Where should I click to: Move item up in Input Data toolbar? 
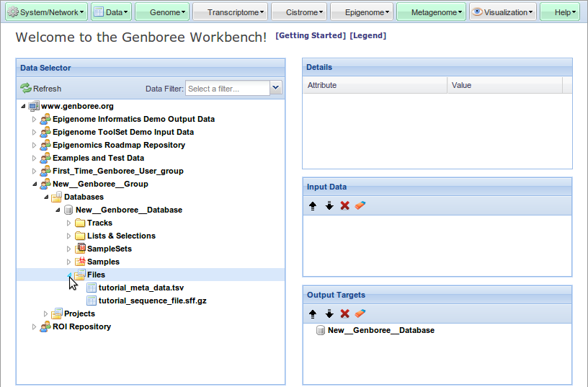point(313,206)
